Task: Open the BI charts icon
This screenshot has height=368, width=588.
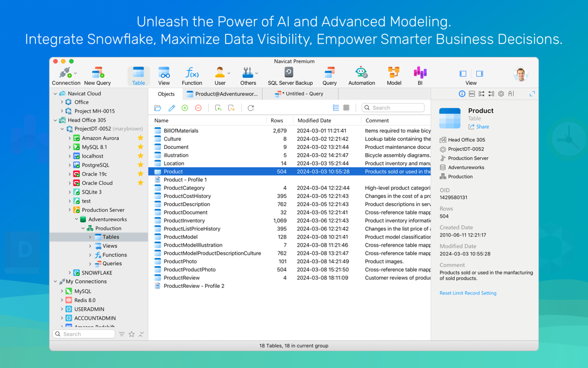Action: tap(420, 76)
